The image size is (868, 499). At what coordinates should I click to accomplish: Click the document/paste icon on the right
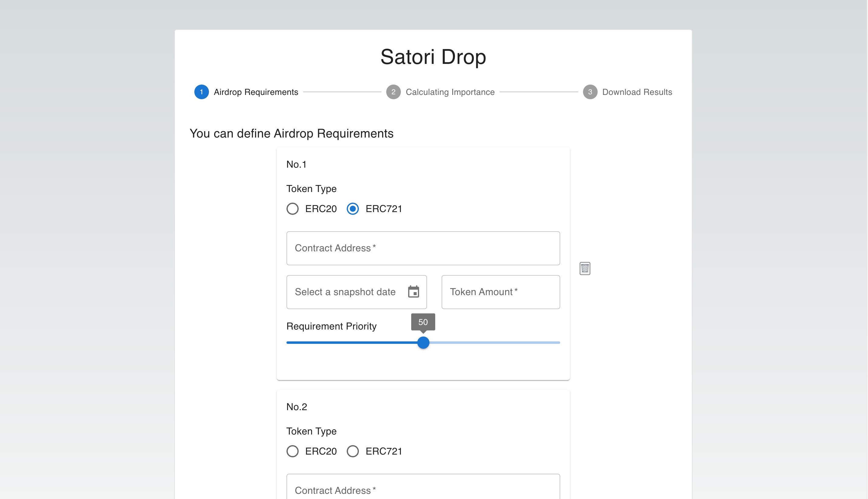[585, 268]
